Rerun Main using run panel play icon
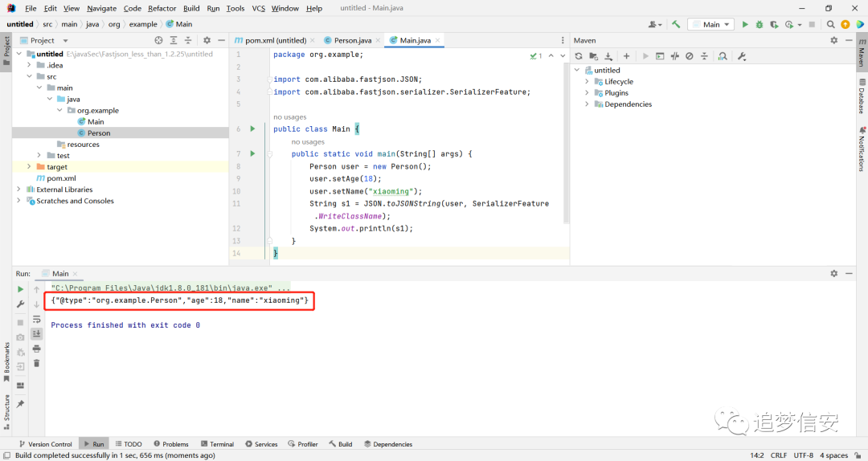 [20, 289]
